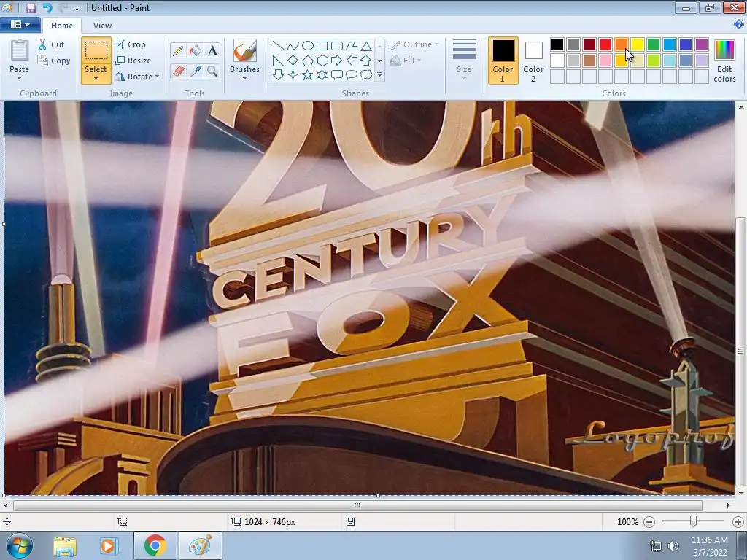The width and height of the screenshot is (747, 560).
Task: Open the shape Outline dropdown
Action: coord(414,44)
